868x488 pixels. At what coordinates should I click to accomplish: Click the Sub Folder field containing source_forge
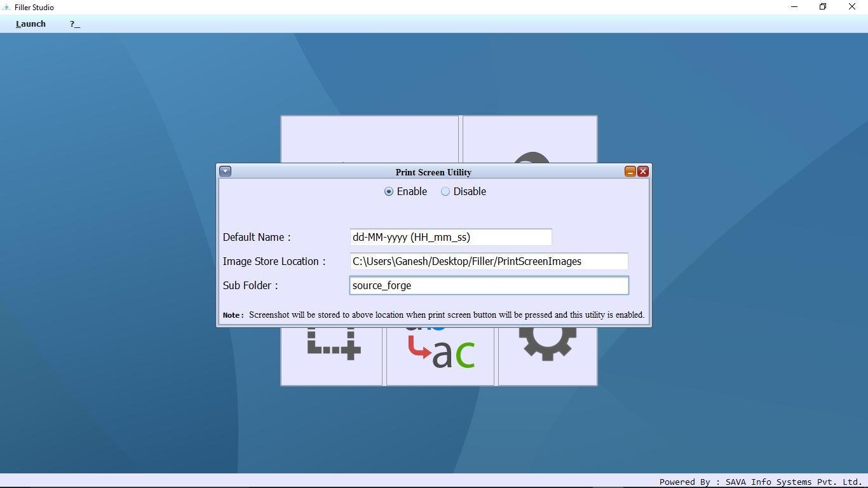(488, 285)
